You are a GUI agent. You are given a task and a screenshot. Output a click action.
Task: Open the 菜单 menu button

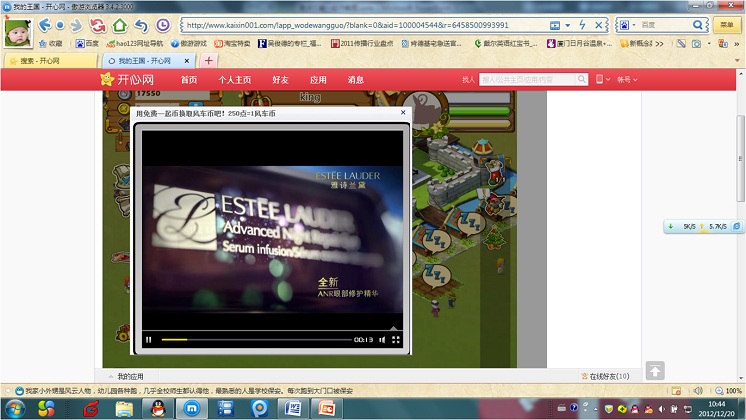click(x=726, y=25)
